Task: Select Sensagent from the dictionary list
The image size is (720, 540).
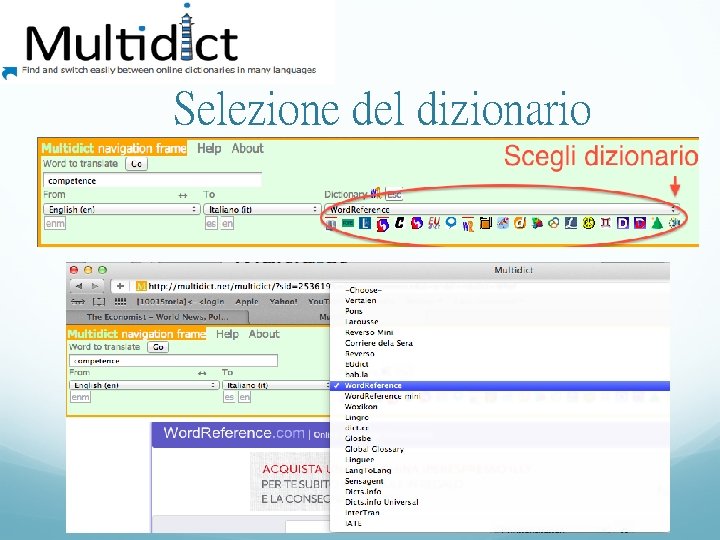Action: click(364, 481)
